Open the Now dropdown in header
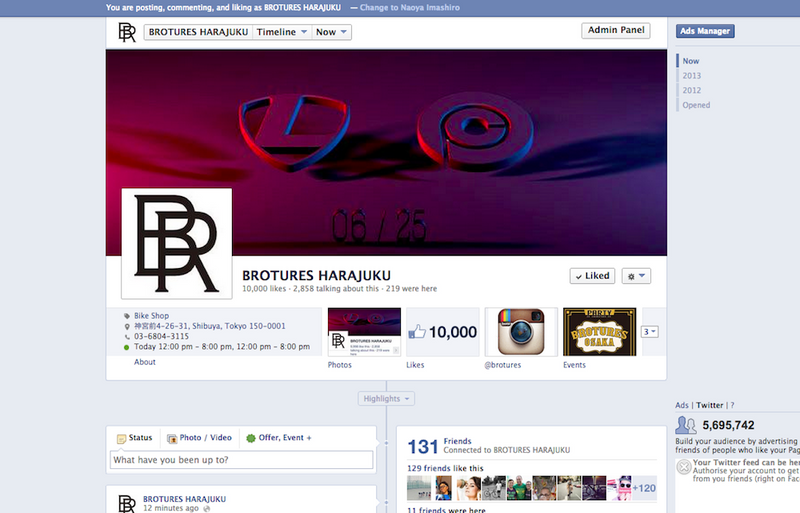Image resolution: width=800 pixels, height=513 pixels. (331, 32)
